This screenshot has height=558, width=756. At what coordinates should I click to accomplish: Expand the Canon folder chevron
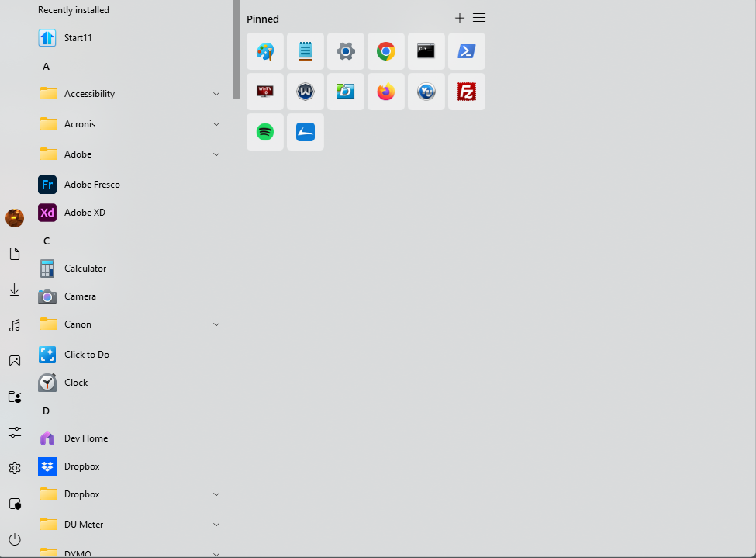point(216,324)
